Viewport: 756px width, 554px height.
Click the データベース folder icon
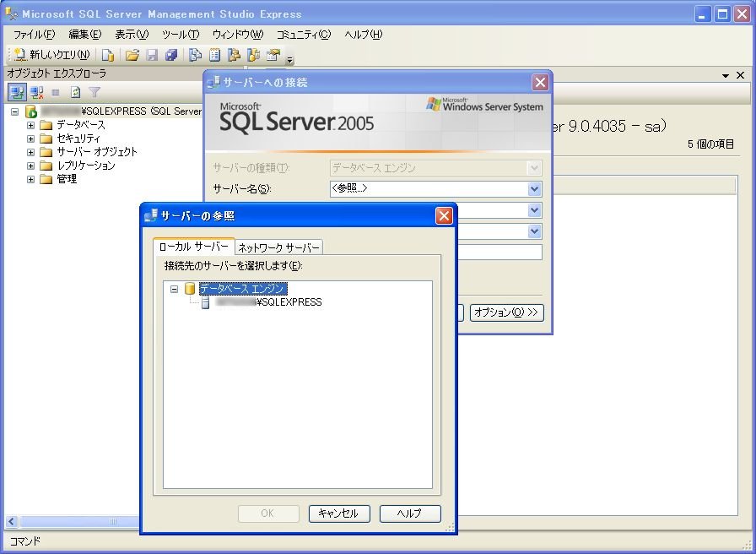coord(46,126)
